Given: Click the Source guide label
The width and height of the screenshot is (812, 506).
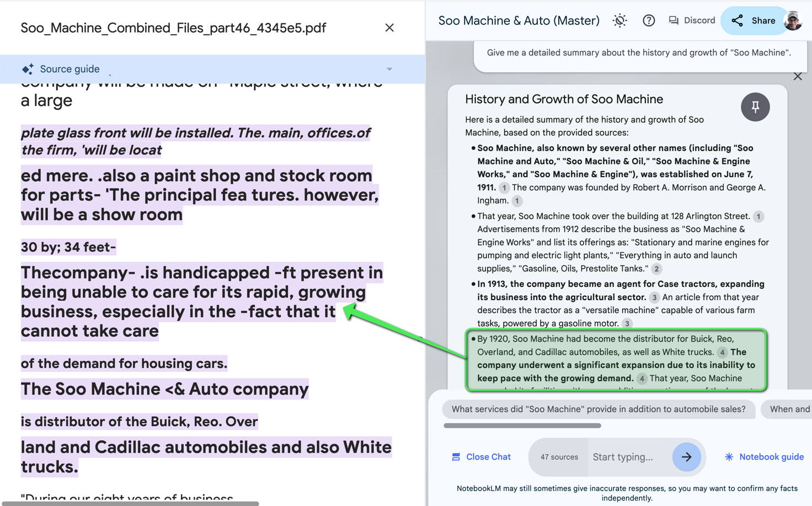Looking at the screenshot, I should [70, 69].
